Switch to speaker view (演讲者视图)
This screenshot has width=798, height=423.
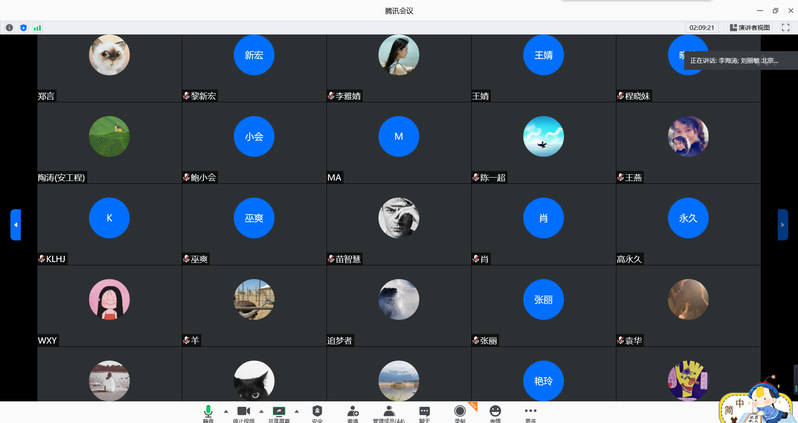tap(750, 28)
